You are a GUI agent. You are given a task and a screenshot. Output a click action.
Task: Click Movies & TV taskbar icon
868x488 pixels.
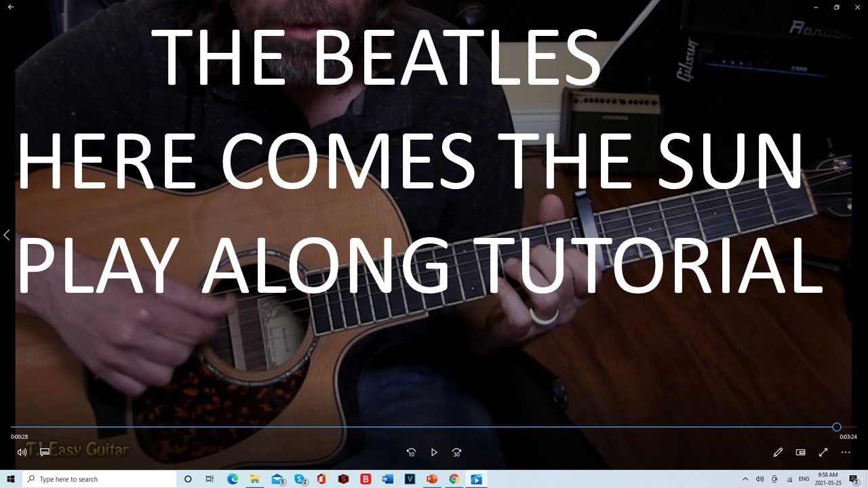click(476, 479)
